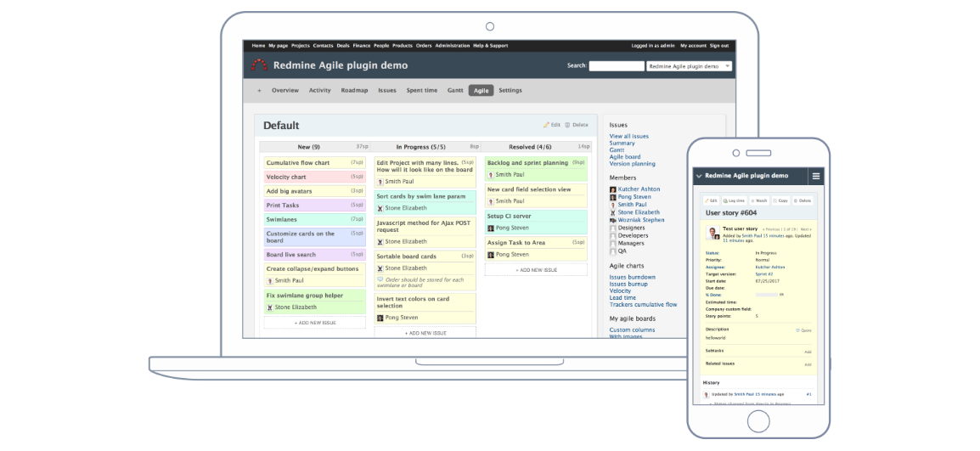The width and height of the screenshot is (980, 451).
Task: Expand the mobile header chevron menu
Action: pyautogui.click(x=699, y=176)
